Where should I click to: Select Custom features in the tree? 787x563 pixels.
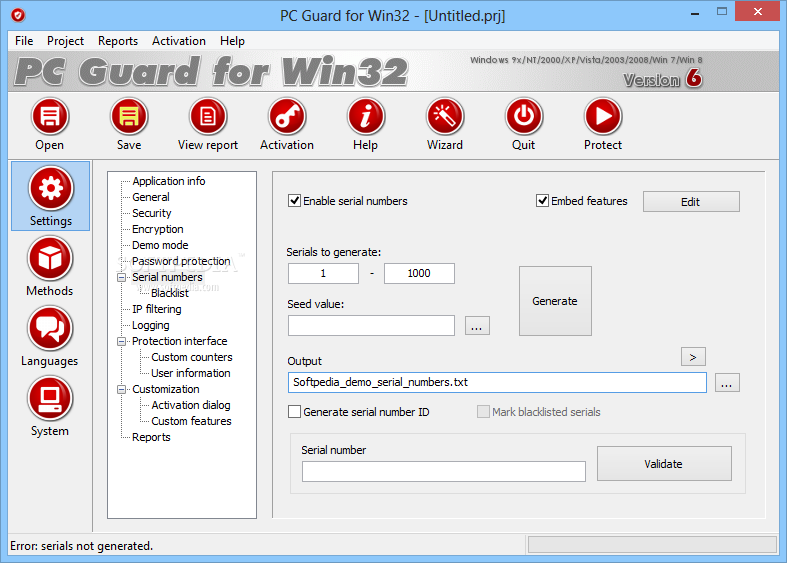click(x=191, y=421)
